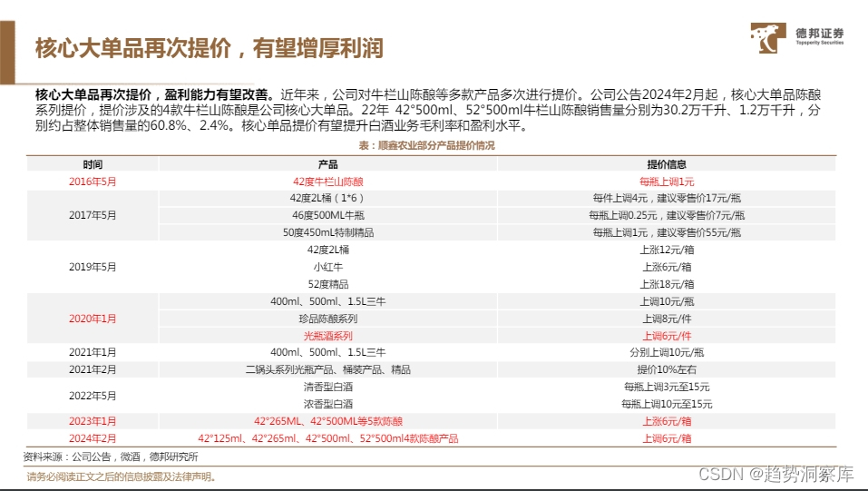
Task: Click the 上涨18元/箱 price cell
Action: pyautogui.click(x=667, y=284)
